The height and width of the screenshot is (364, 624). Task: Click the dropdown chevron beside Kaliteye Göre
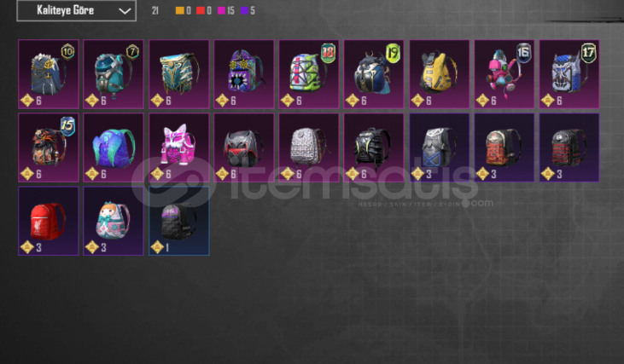[125, 11]
